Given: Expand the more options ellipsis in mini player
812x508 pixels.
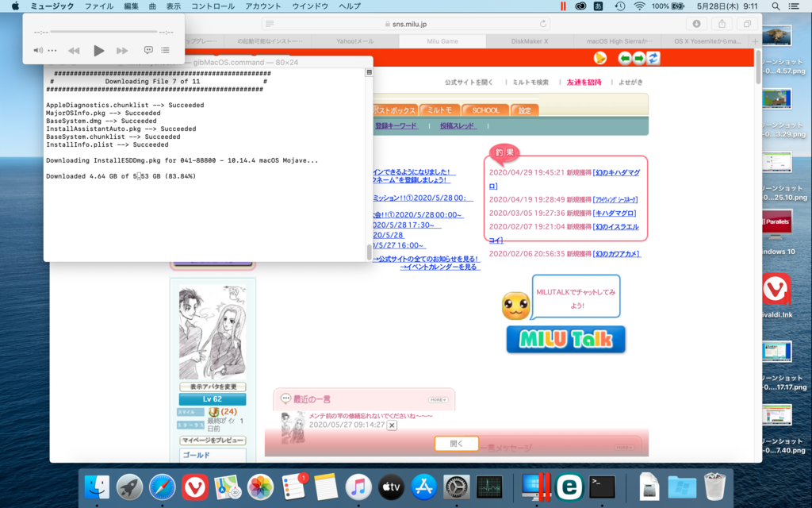Looking at the screenshot, I should [52, 50].
